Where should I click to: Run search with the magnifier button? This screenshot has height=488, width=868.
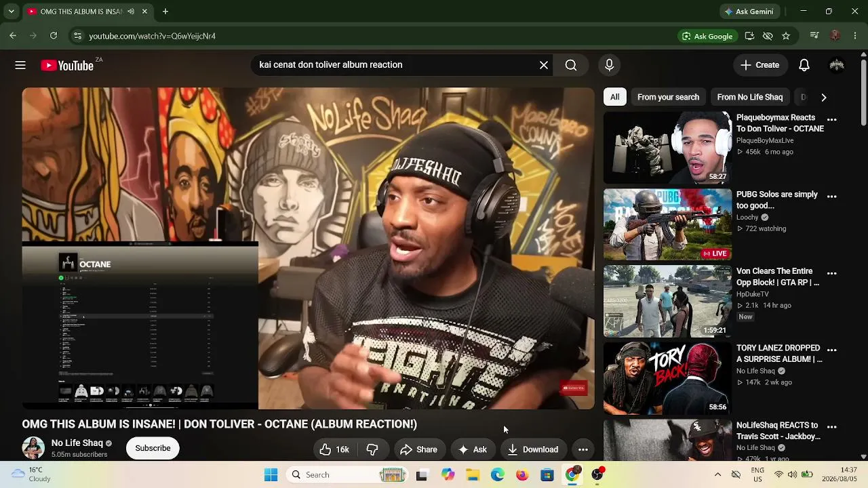pyautogui.click(x=571, y=65)
